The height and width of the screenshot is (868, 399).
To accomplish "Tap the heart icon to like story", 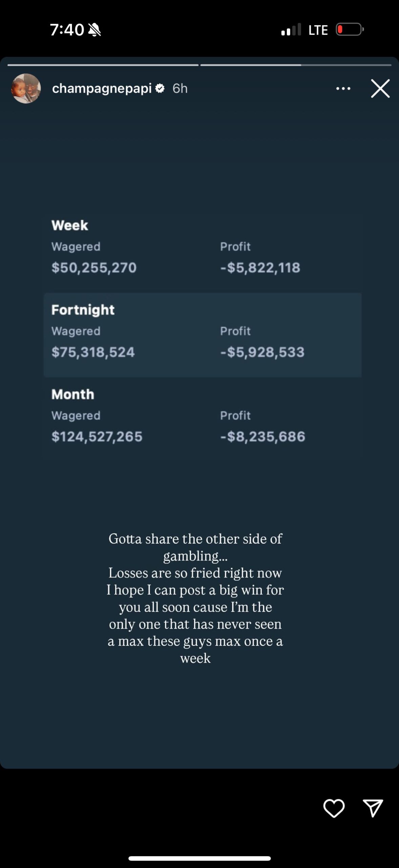I will pyautogui.click(x=334, y=808).
